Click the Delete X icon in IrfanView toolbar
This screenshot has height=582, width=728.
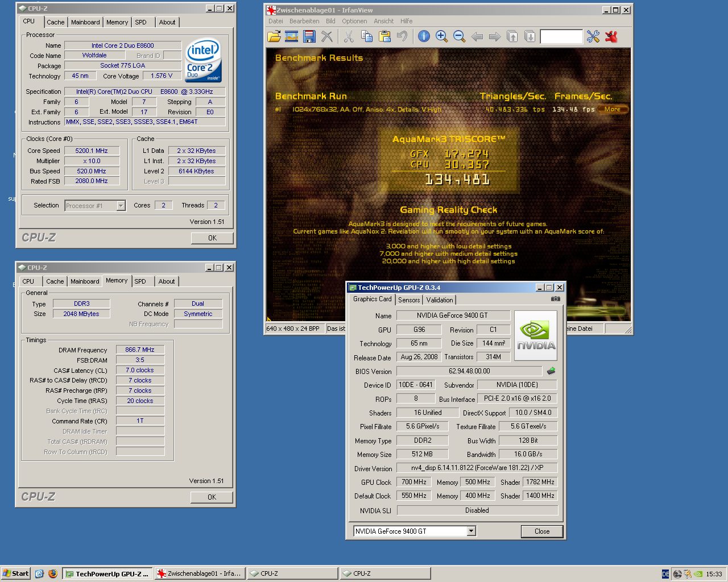(x=327, y=36)
